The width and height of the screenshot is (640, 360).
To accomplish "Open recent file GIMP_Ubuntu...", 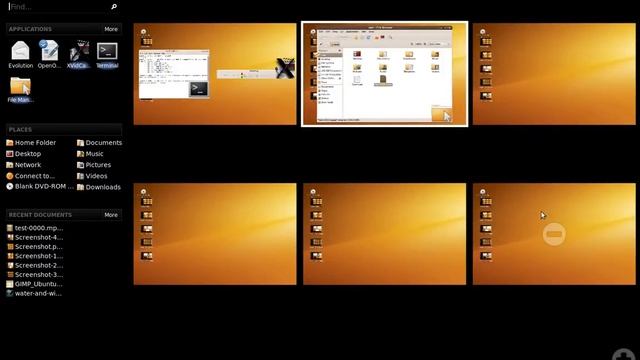I will click(35, 284).
